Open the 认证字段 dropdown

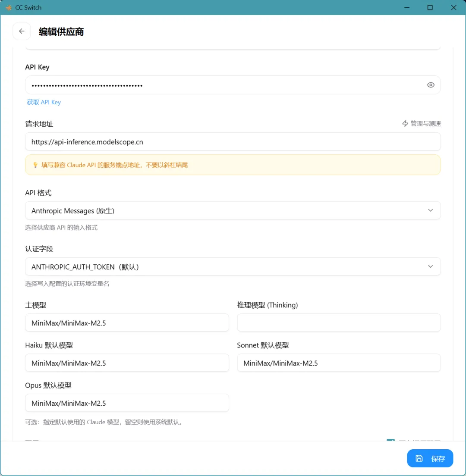coord(233,266)
